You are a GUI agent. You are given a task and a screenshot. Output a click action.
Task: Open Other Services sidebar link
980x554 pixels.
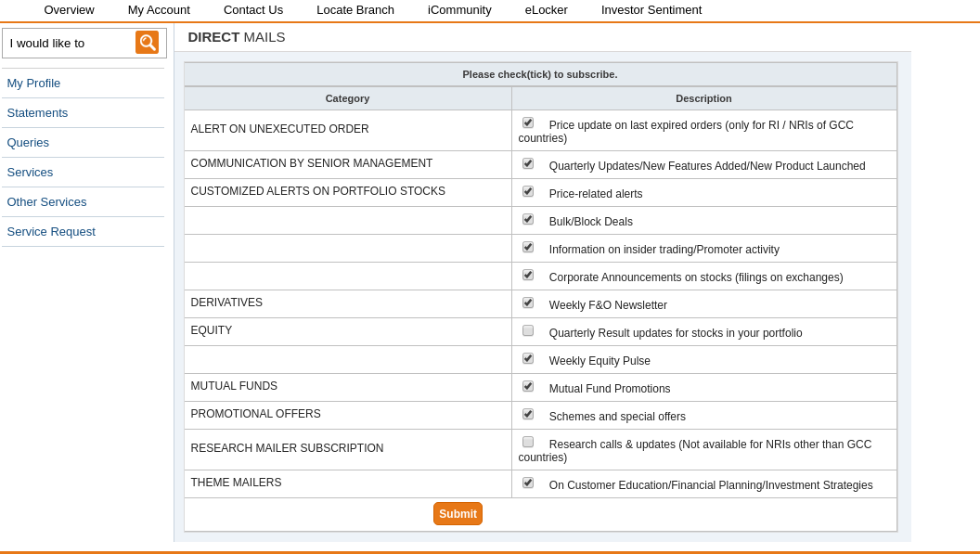[x=47, y=202]
